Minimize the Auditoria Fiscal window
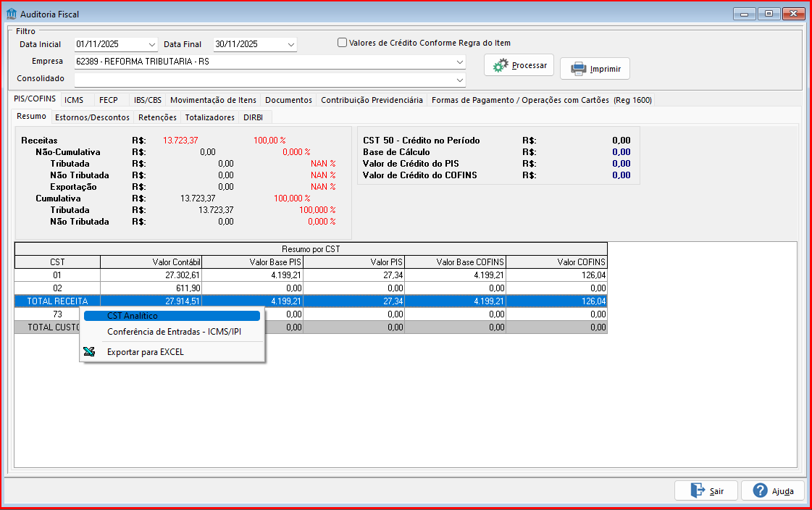812x510 pixels. (x=744, y=14)
